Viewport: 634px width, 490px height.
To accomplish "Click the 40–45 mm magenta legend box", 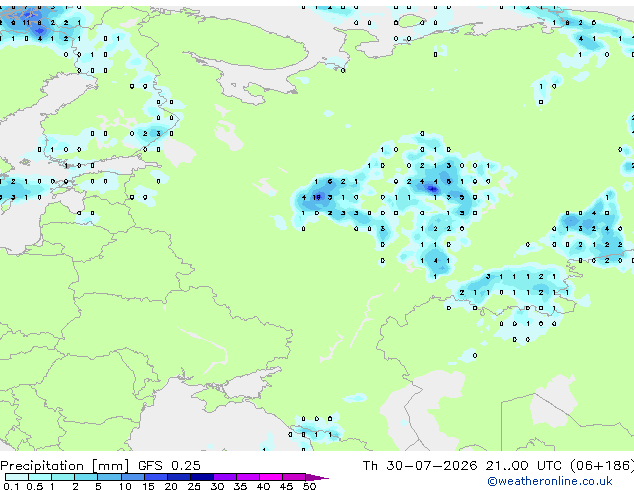I will (x=271, y=477).
